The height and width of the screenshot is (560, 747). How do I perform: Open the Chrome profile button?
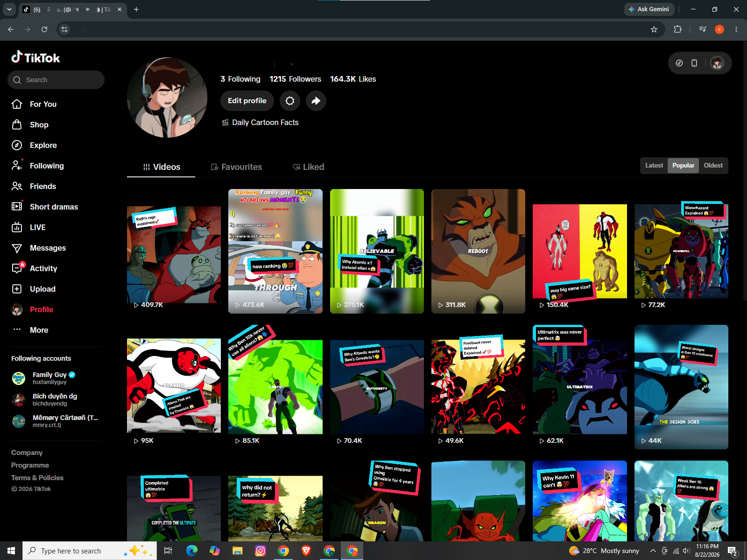click(719, 29)
